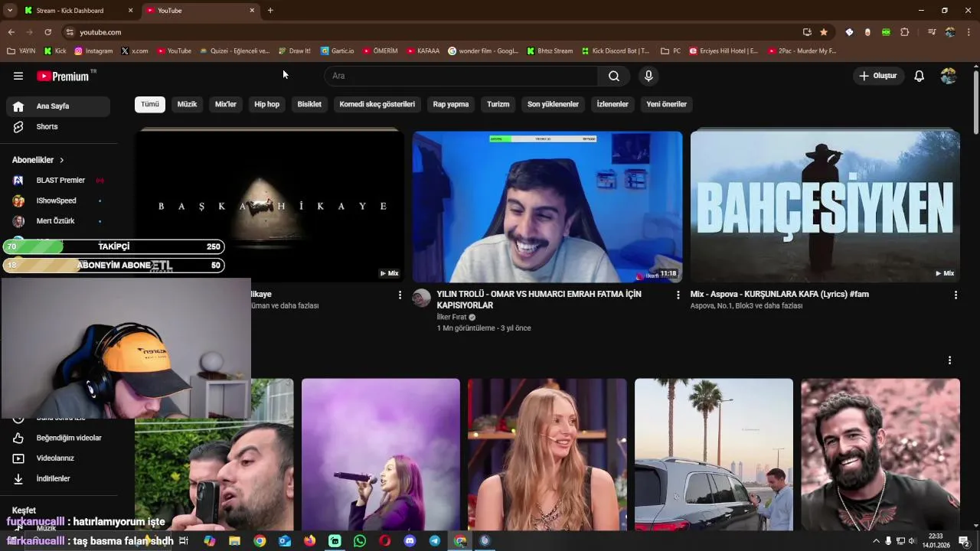Open Beğendiğim videolar playlist
The width and height of the screenshot is (980, 551).
tap(58, 438)
